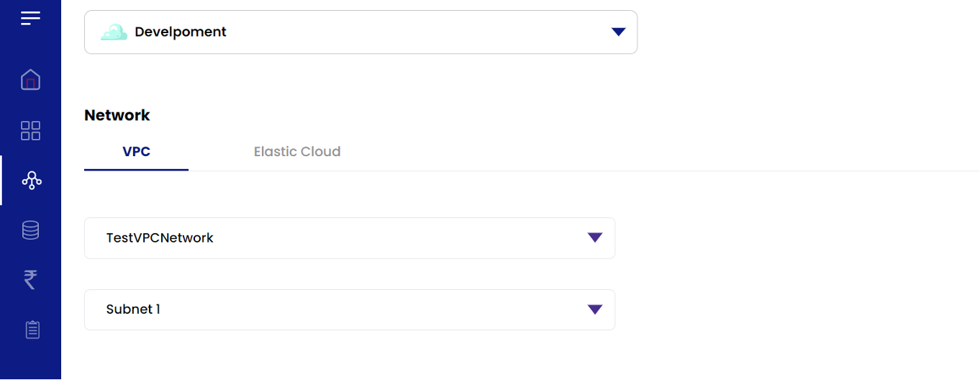Click the cloud icon beside Develpoment
The width and height of the screenshot is (980, 380).
tap(114, 32)
